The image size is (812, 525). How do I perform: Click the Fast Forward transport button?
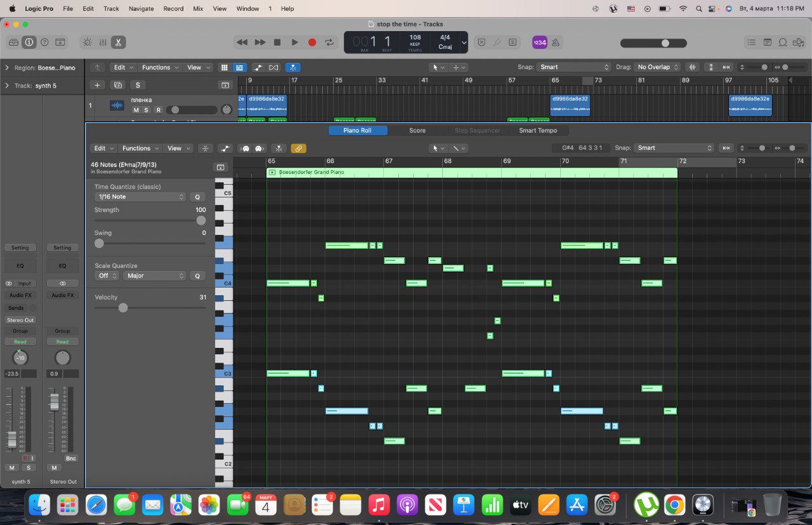[260, 43]
